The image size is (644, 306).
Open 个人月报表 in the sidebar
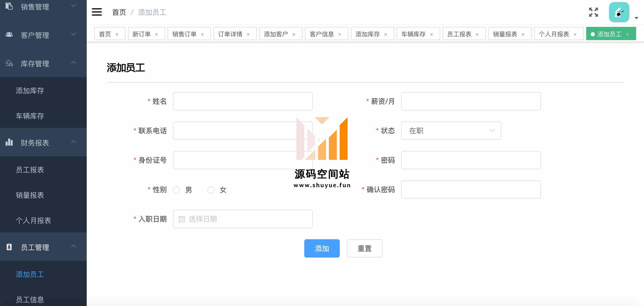(x=43, y=220)
